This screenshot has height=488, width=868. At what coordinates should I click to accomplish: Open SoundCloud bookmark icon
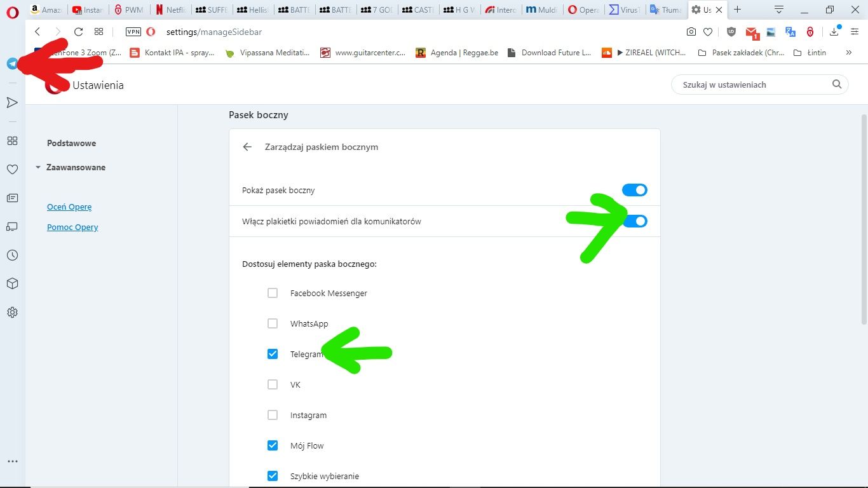coord(606,53)
